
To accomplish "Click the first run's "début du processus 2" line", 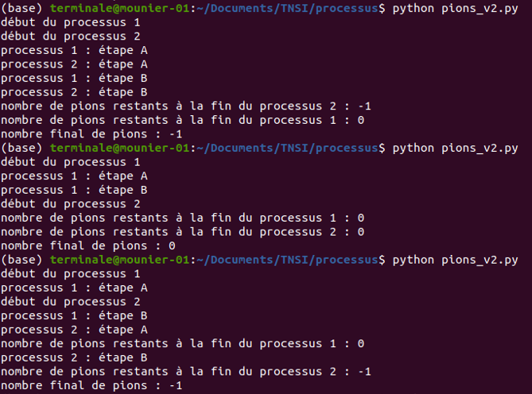I will tap(71, 36).
